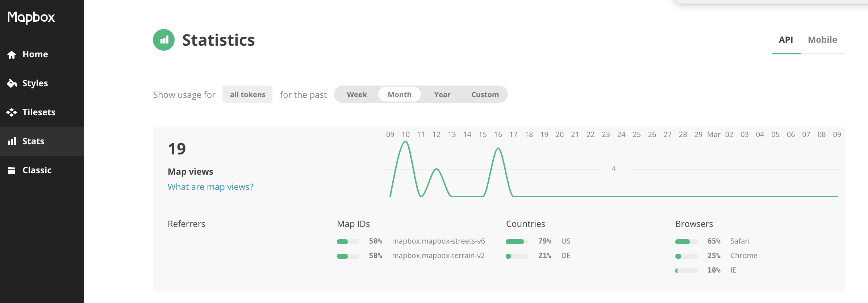The image size is (868, 303).
Task: Click the terrain-v2 percentage bar
Action: point(348,256)
